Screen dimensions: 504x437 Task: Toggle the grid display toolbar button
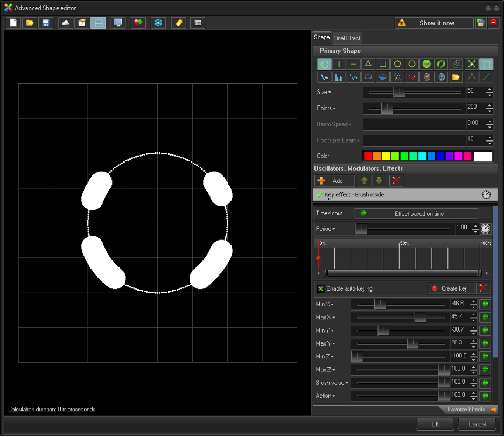(x=98, y=23)
